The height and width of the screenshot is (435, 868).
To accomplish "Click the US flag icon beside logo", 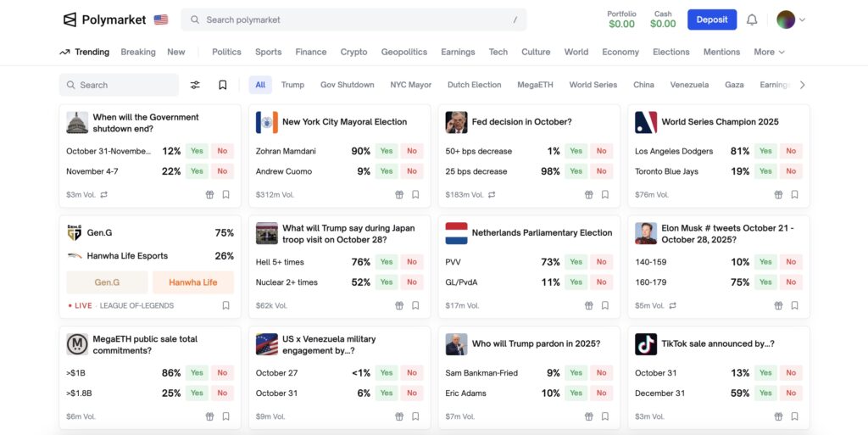I will pos(161,20).
